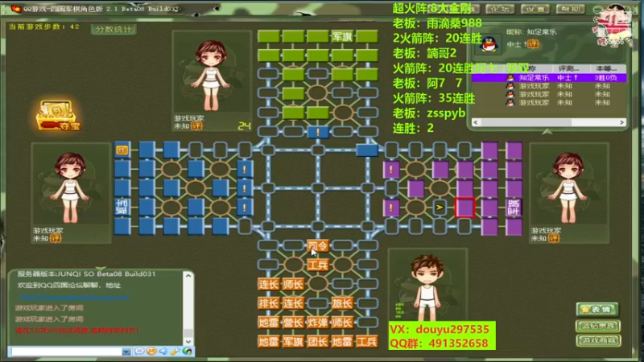Image resolution: width=644 pixels, height=362 pixels.
Task: Open the blue forum link in chat
Action: pyautogui.click(x=74, y=296)
